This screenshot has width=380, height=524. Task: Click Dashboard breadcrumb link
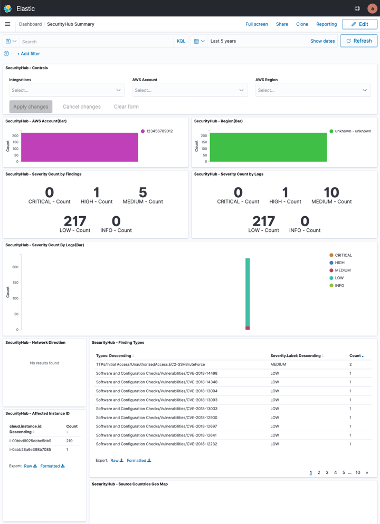30,24
